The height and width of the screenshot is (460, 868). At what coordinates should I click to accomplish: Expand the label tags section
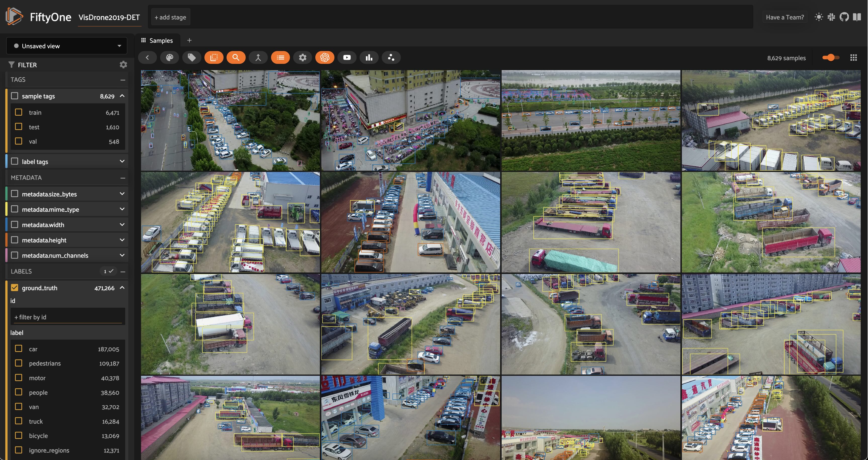tap(122, 161)
